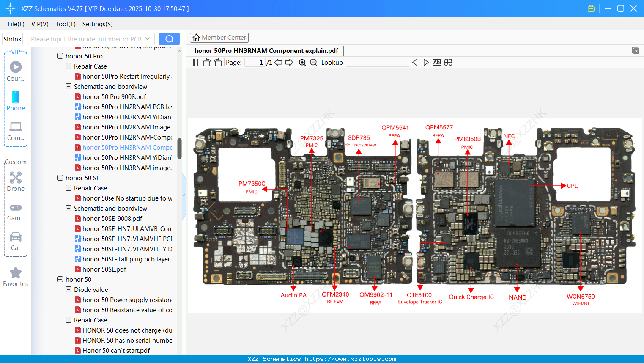Open the Course section in sidebar
The width and height of the screenshot is (644, 363).
click(16, 71)
